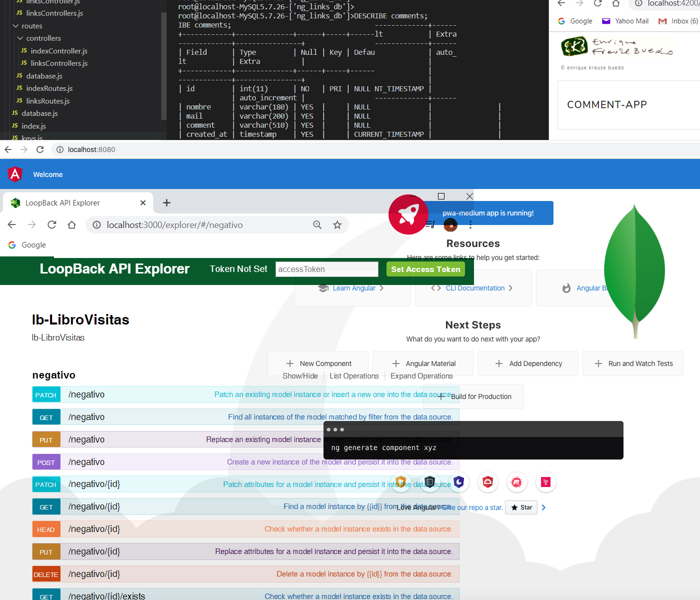Click the flame icon beside Angular Blog
The width and height of the screenshot is (700, 600).
point(566,288)
